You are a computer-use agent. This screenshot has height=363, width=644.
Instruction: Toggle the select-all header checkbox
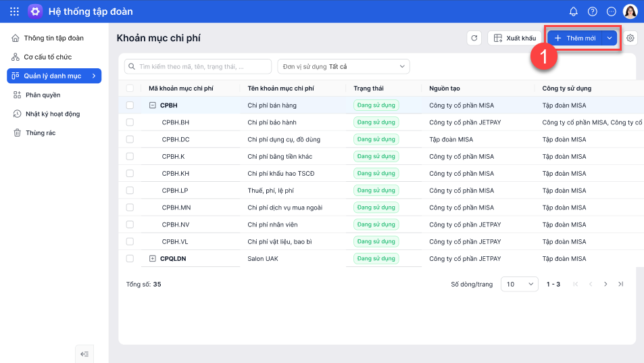click(130, 89)
